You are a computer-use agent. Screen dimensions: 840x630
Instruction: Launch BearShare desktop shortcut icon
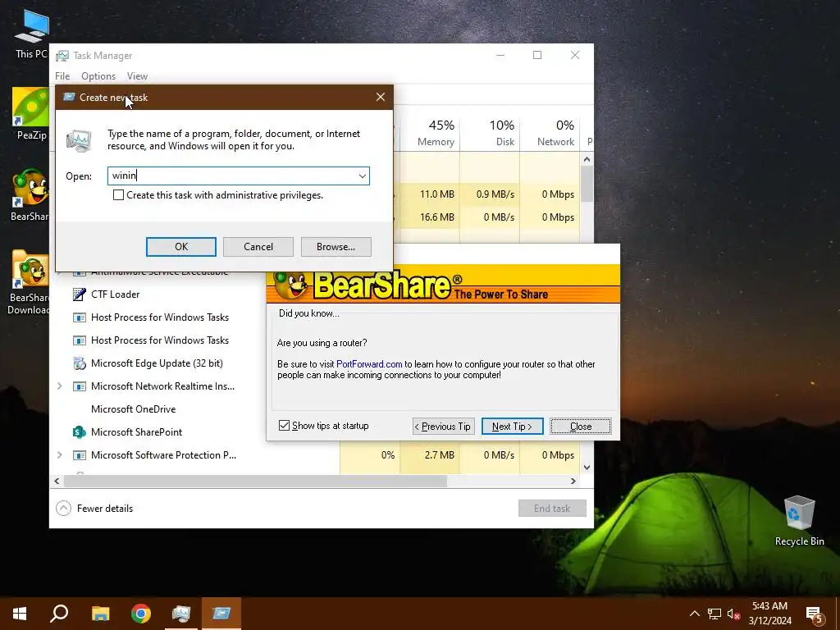click(30, 195)
